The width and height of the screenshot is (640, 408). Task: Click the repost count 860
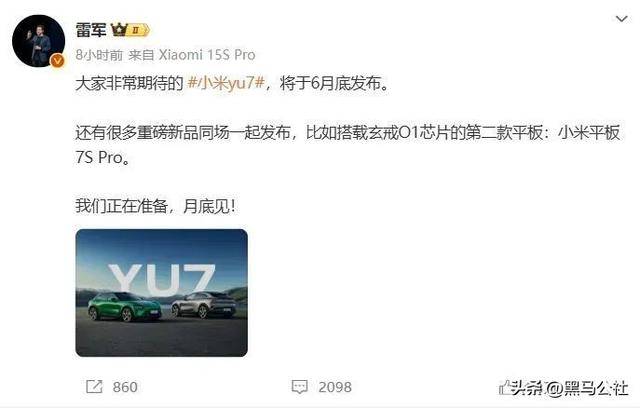125,387
